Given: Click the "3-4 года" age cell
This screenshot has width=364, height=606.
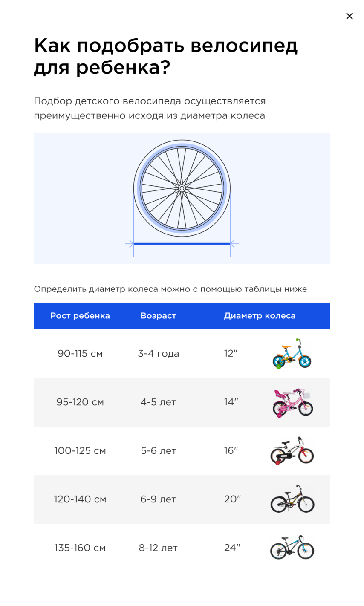Looking at the screenshot, I should (x=158, y=354).
